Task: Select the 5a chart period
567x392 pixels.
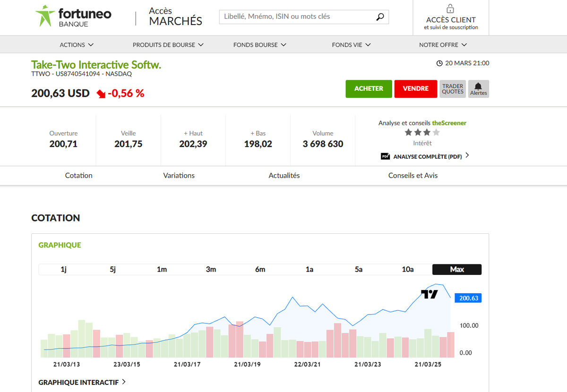Action: 358,269
